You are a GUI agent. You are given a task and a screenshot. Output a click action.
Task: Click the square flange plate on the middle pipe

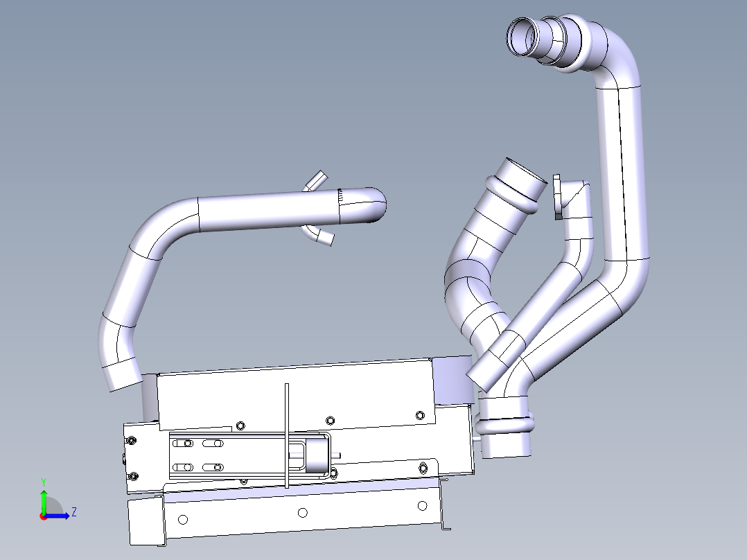[556, 197]
